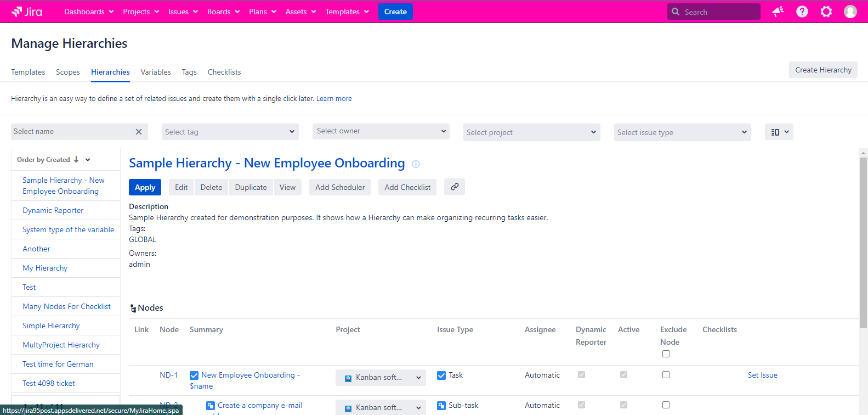This screenshot has height=415, width=868.
Task: Expand the Select project dropdown
Action: (531, 132)
